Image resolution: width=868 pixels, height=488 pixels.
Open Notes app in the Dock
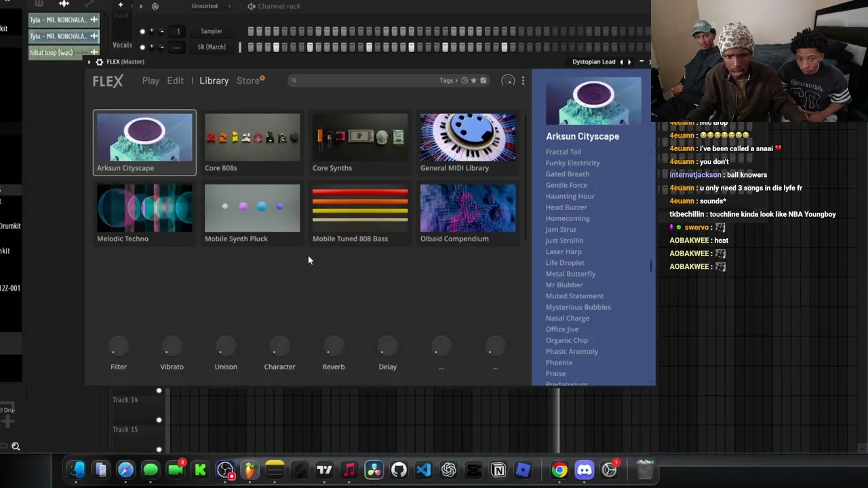[275, 470]
